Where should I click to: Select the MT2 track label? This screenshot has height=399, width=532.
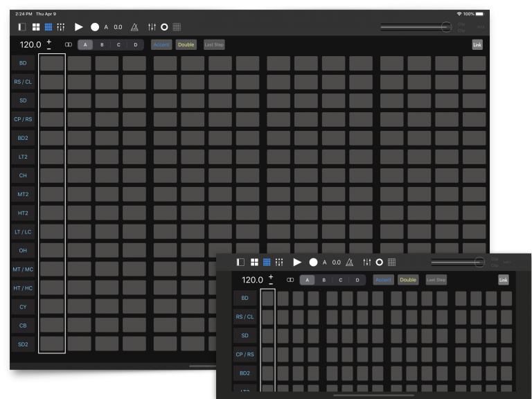[23, 195]
